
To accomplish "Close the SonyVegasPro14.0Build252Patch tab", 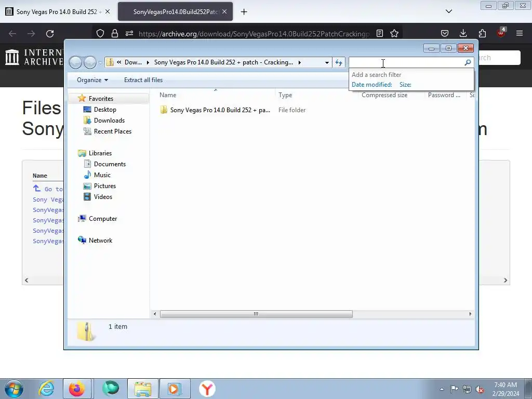I will [224, 11].
